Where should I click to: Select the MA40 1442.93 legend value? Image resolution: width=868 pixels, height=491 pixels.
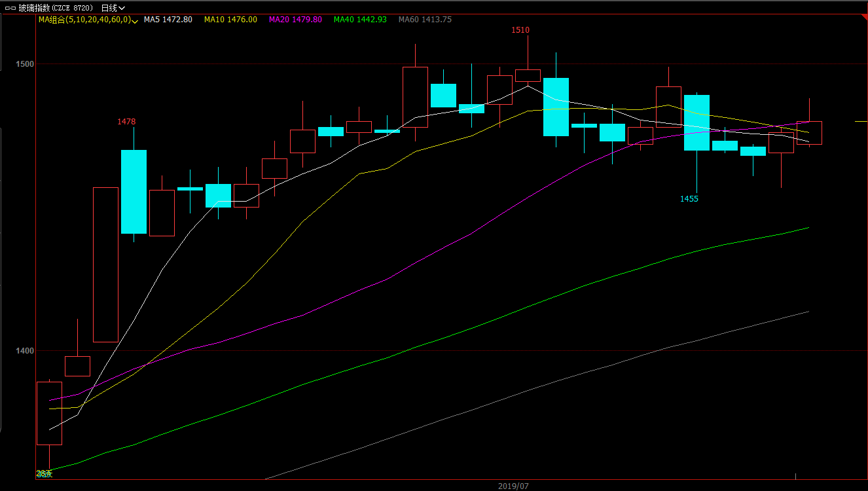click(360, 20)
